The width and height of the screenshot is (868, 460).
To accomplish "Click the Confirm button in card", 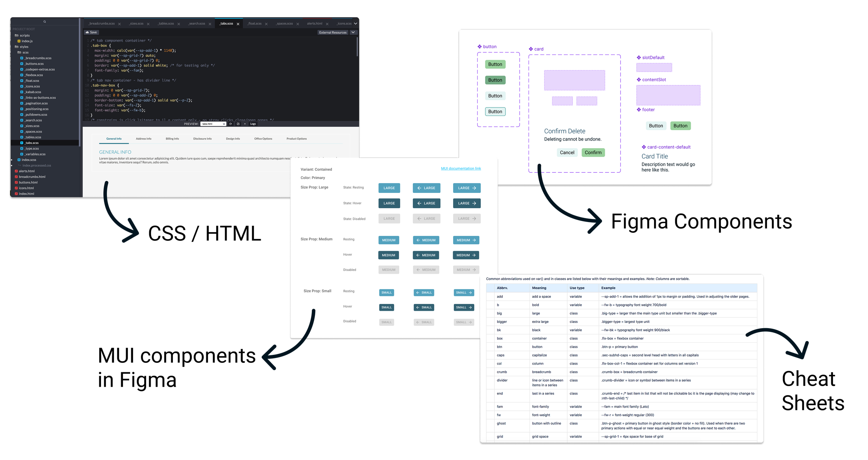I will point(593,153).
